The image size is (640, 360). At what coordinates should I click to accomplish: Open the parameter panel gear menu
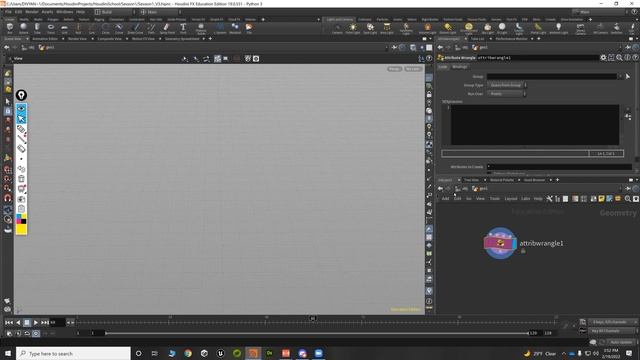click(603, 58)
